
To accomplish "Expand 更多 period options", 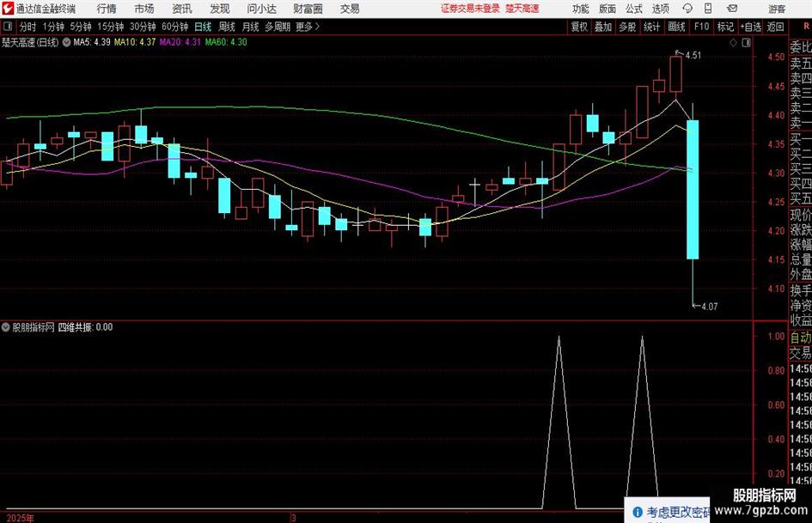I will pos(308,27).
